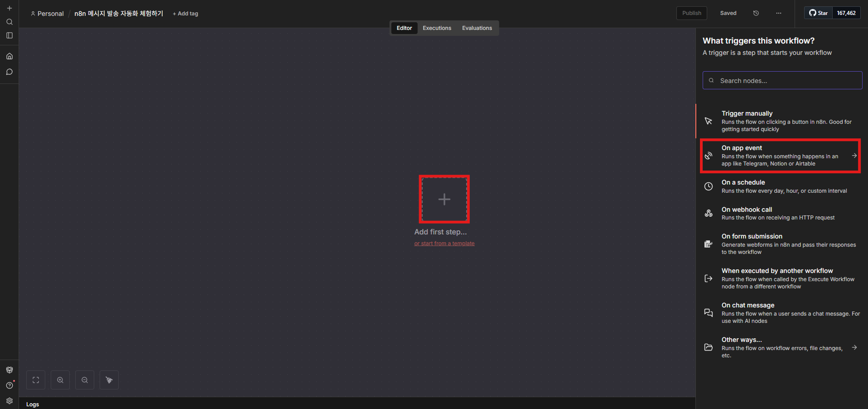The width and height of the screenshot is (868, 409).
Task: Click the Publish button
Action: 691,13
